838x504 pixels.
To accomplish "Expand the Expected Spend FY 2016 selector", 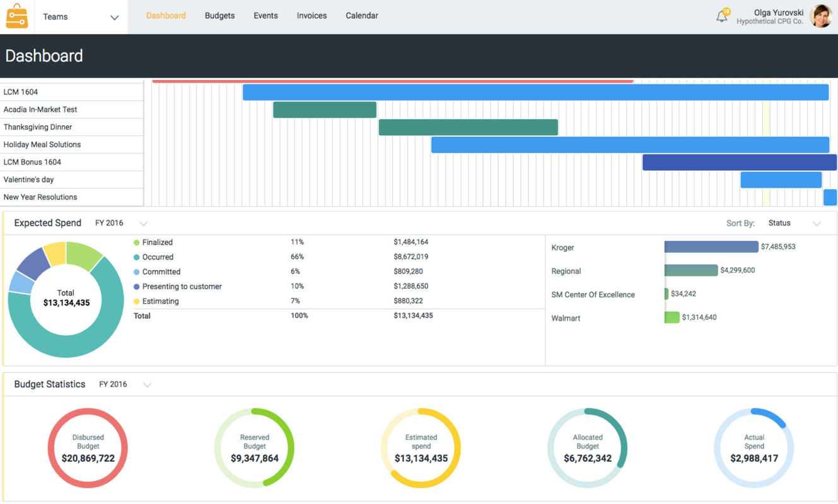I will 144,223.
